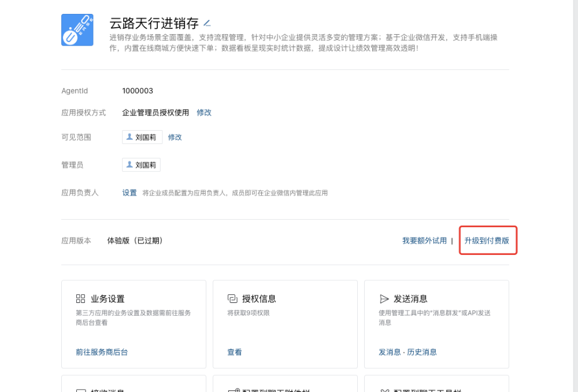The image size is (578, 392).
Task: Click the 云路天行进销存 title text
Action: [154, 23]
